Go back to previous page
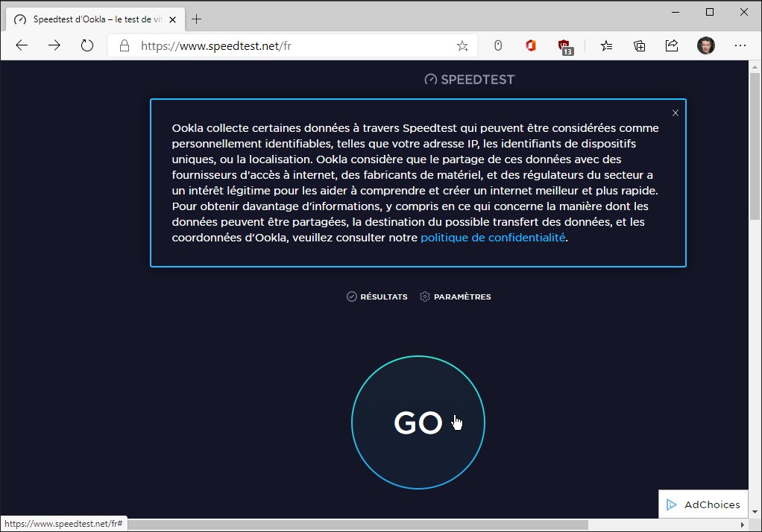Image resolution: width=762 pixels, height=532 pixels. pyautogui.click(x=22, y=45)
